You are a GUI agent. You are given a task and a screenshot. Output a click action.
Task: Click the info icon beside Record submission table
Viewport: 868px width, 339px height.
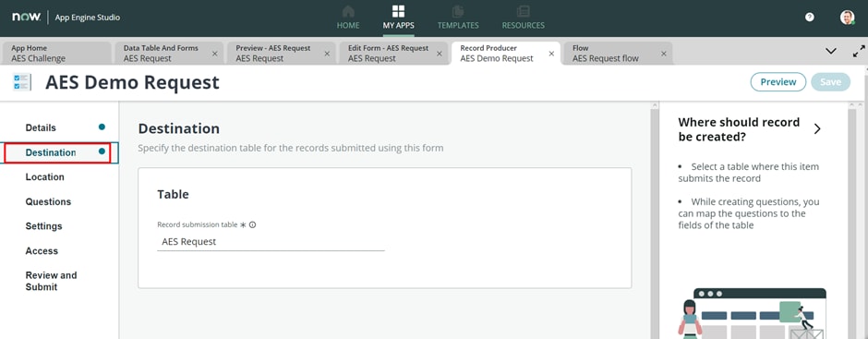click(x=252, y=224)
